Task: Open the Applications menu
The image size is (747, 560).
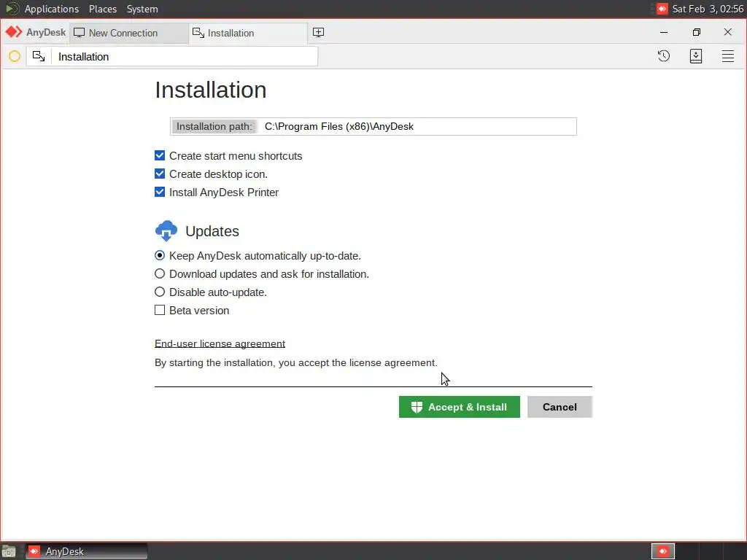Action: [52, 9]
